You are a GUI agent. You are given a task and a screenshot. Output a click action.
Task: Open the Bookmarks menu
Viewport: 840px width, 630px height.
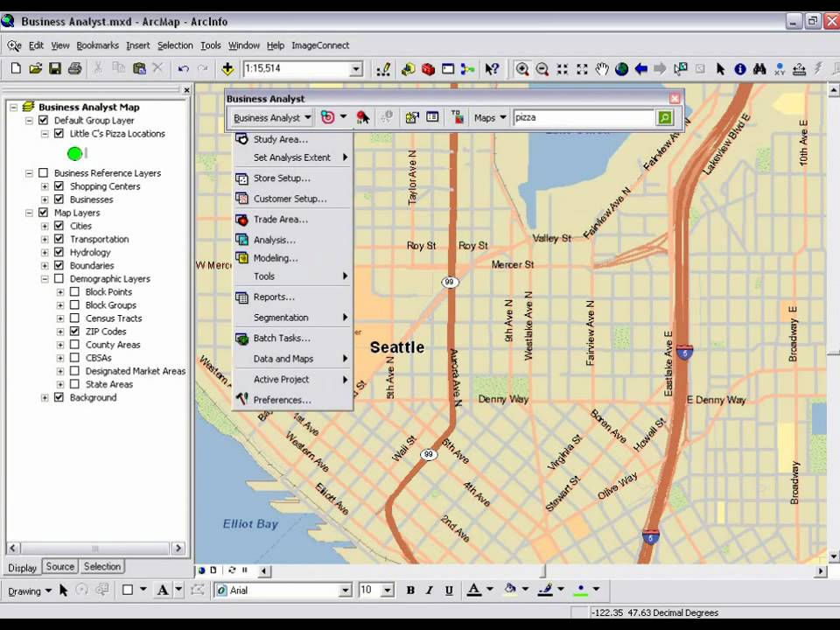[x=97, y=45]
